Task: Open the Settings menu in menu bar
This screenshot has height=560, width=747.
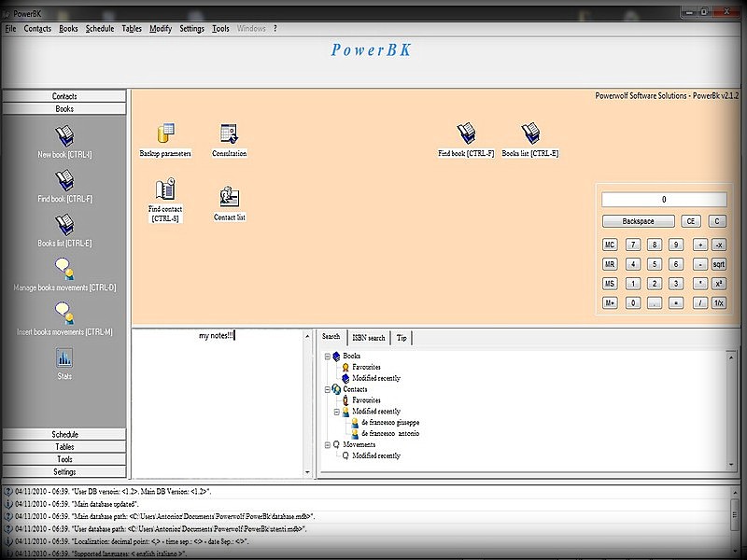Action: click(191, 29)
